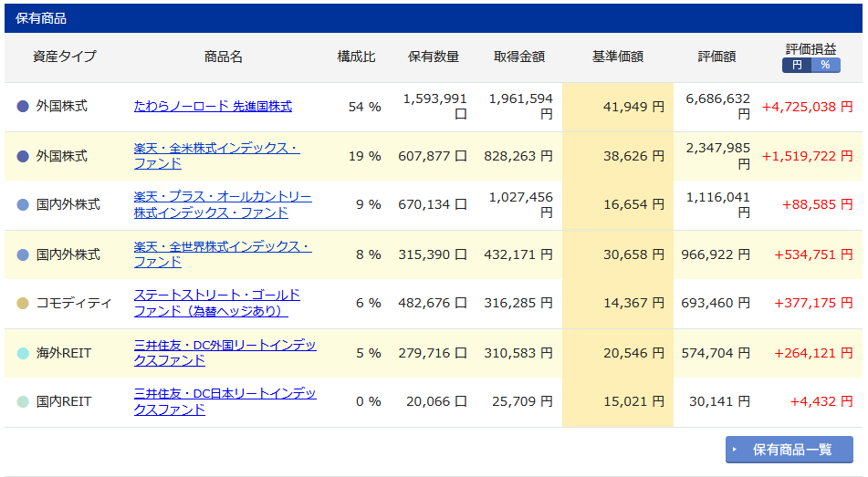The image size is (868, 477).
Task: Click the 資産タイプ column header
Action: 64,57
